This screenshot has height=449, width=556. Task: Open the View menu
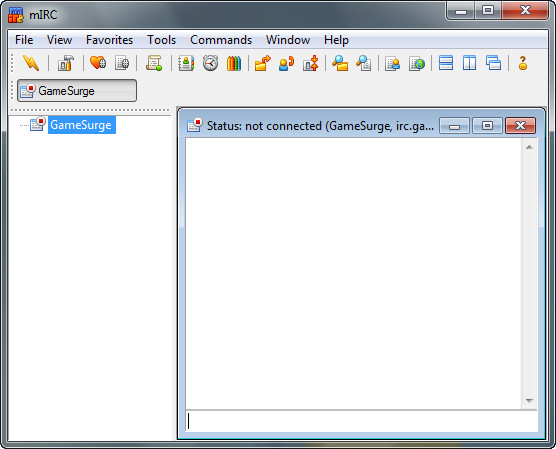coord(60,40)
